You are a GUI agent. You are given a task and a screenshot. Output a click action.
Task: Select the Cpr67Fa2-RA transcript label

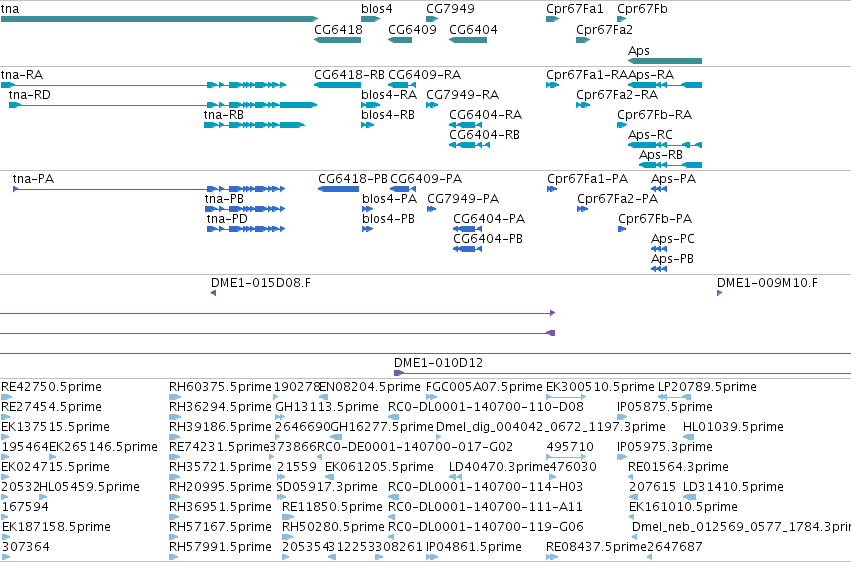[617, 94]
